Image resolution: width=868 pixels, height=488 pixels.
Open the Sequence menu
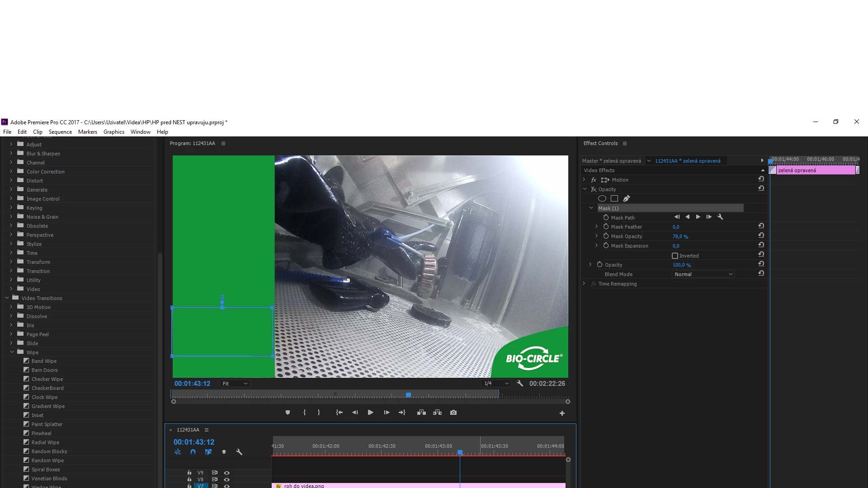pos(60,132)
